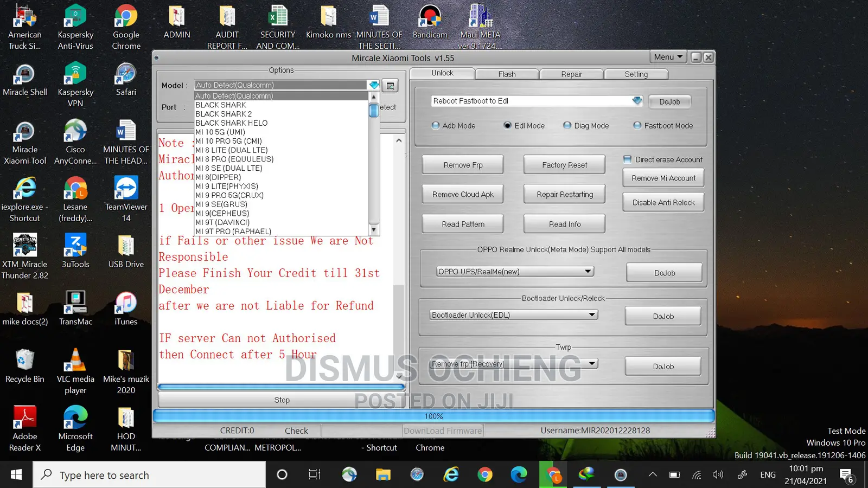Open the American Truck Simulator desktop shortcut
868x488 pixels.
click(x=25, y=27)
